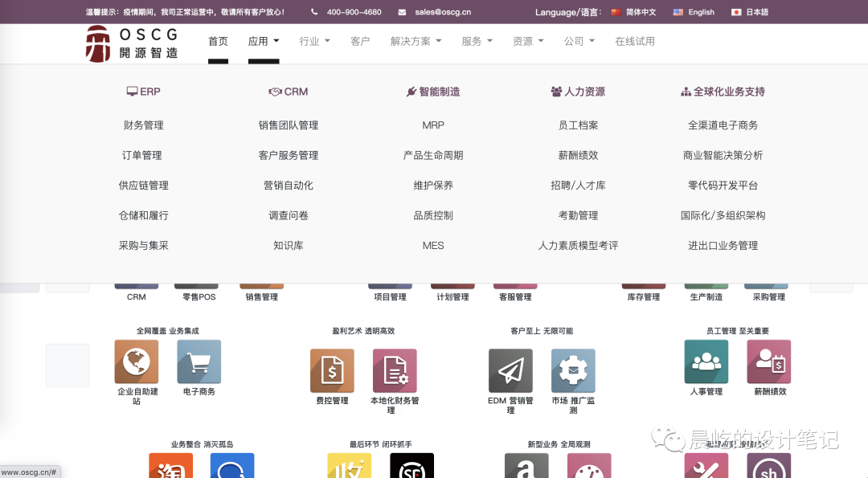Click the phone icon in the top bar
The image size is (868, 478).
point(313,12)
